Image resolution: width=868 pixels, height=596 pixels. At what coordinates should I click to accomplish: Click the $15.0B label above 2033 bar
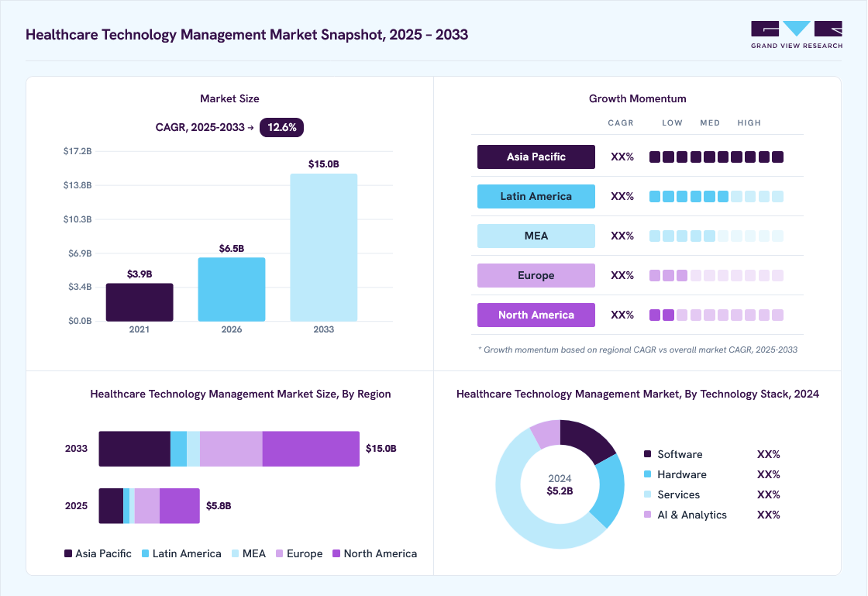click(324, 164)
